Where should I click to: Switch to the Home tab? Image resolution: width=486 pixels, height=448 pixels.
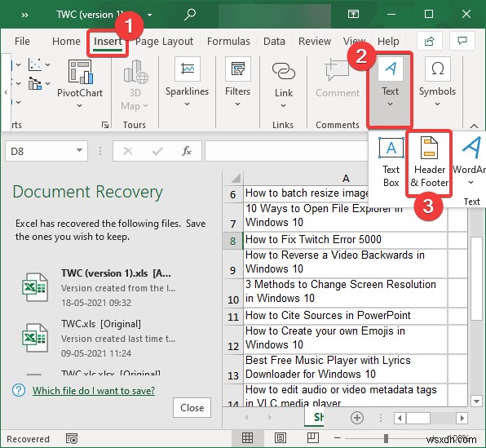click(x=66, y=42)
